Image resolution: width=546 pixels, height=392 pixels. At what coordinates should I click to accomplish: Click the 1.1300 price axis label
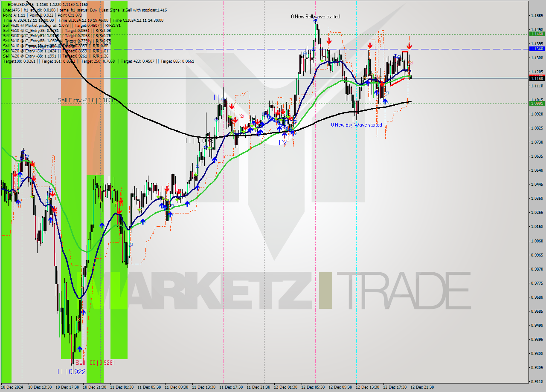coord(537,58)
